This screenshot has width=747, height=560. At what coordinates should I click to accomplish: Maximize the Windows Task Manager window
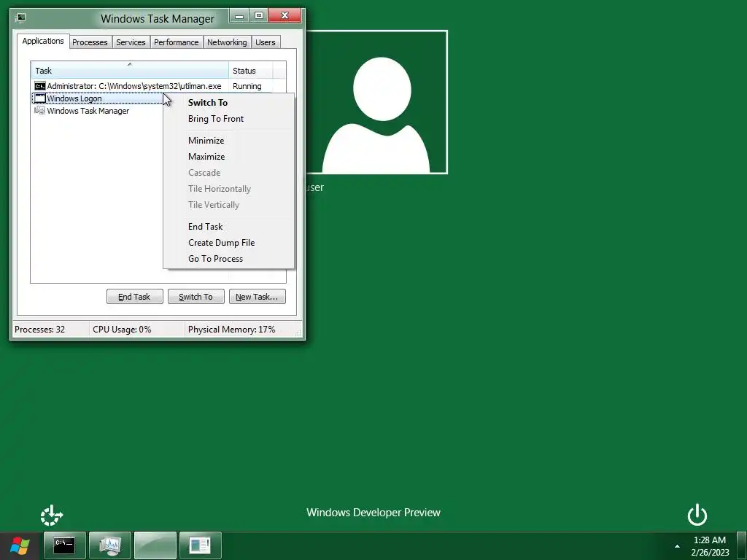click(259, 16)
